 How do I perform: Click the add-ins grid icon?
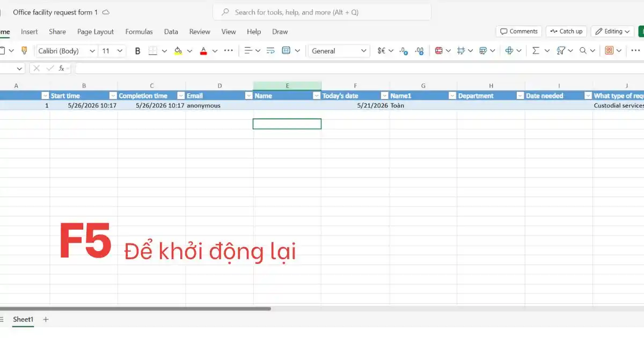coord(609,50)
